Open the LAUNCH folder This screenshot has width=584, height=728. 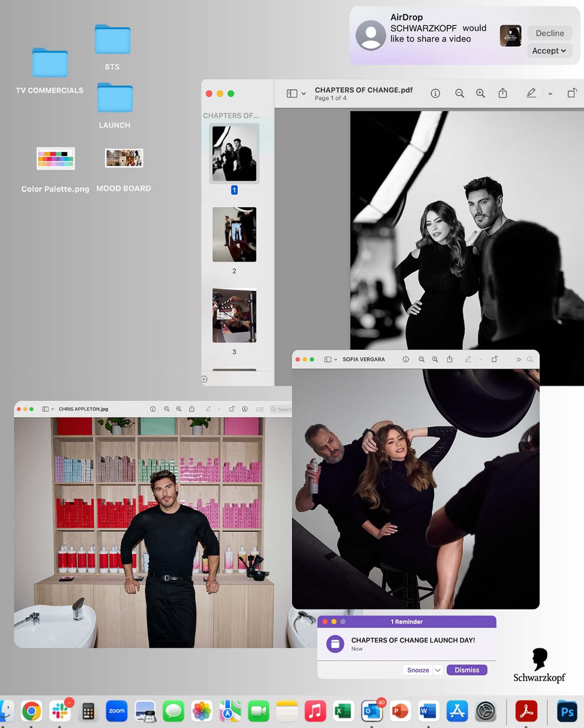[115, 97]
